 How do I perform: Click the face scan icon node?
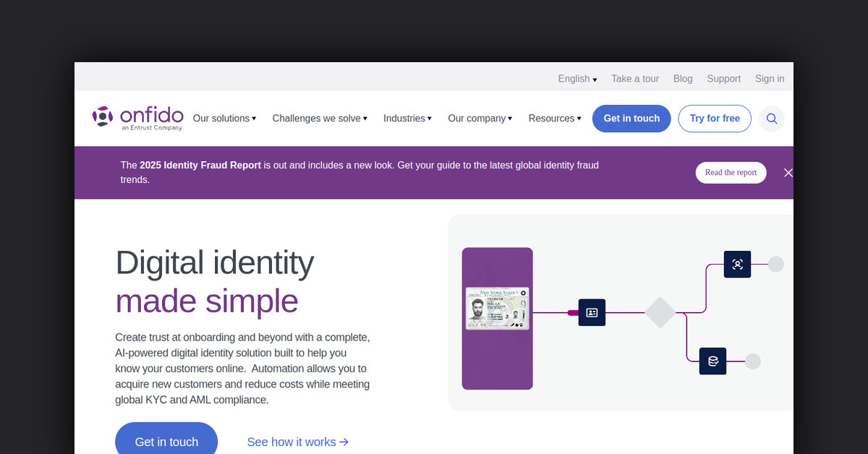pos(737,265)
